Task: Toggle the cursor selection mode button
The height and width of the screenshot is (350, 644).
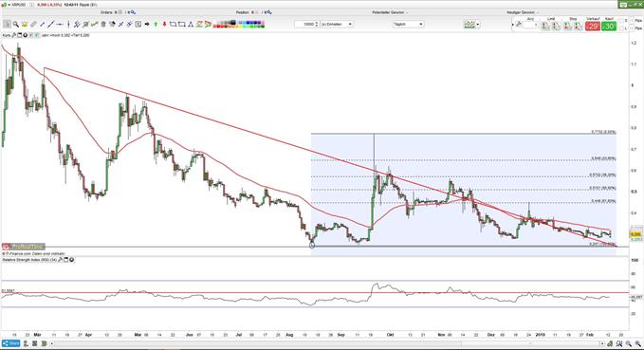Action: coord(7,25)
